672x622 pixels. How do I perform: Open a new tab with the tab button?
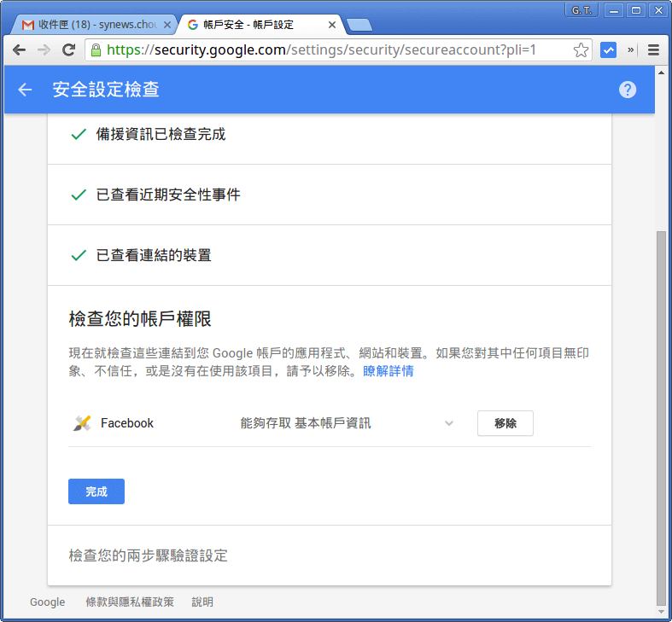(x=359, y=26)
